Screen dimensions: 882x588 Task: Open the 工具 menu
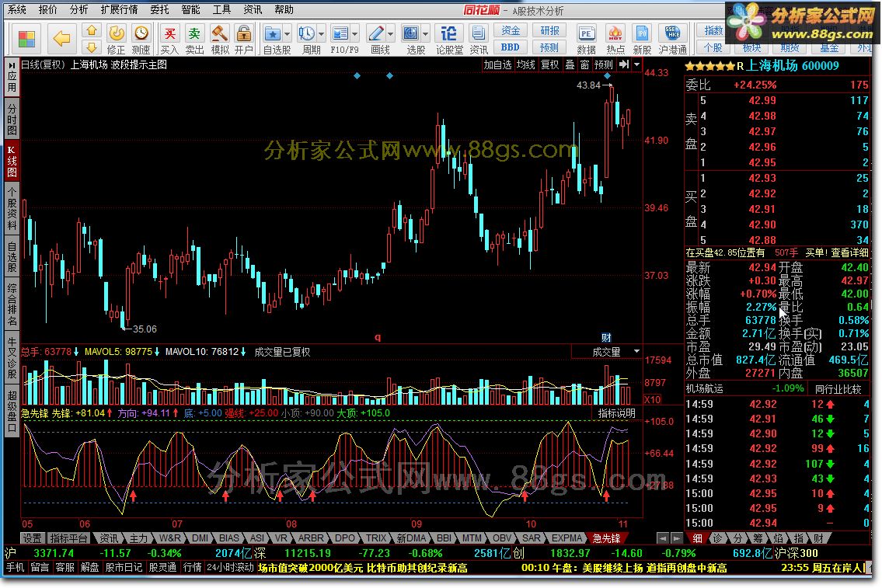(x=221, y=9)
